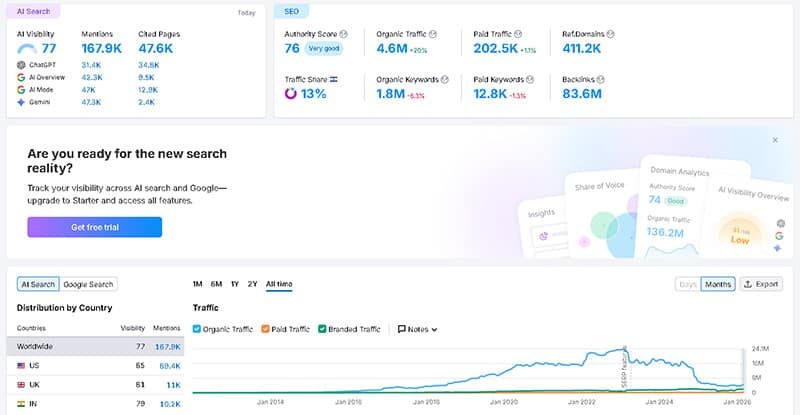
Task: Click the Paid Keywords info icon
Action: (530, 80)
